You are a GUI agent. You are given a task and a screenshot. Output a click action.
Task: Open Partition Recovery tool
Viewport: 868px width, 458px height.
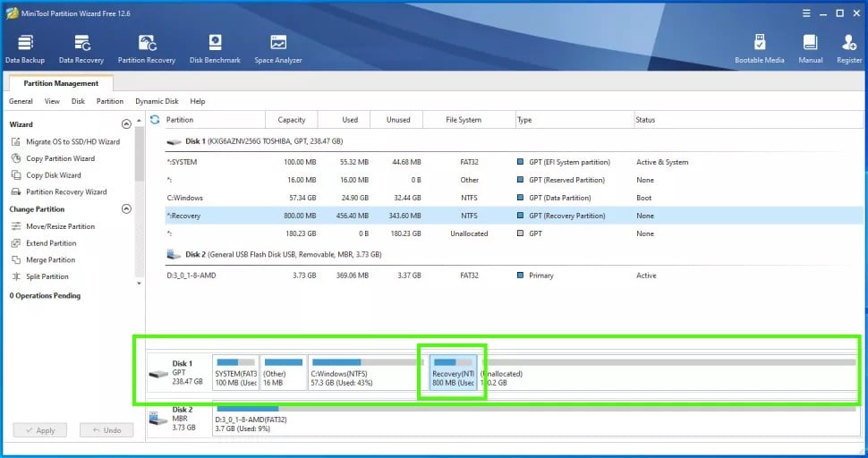147,48
